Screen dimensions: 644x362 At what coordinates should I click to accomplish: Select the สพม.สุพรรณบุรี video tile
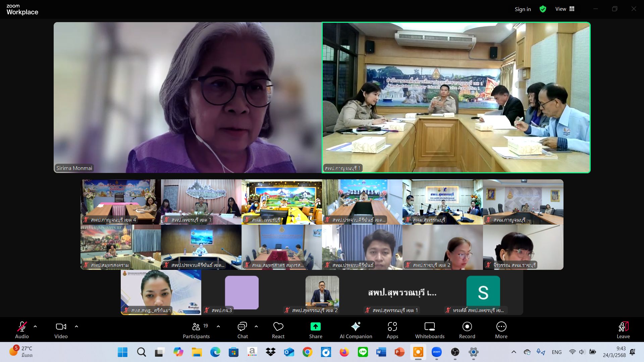click(443, 202)
